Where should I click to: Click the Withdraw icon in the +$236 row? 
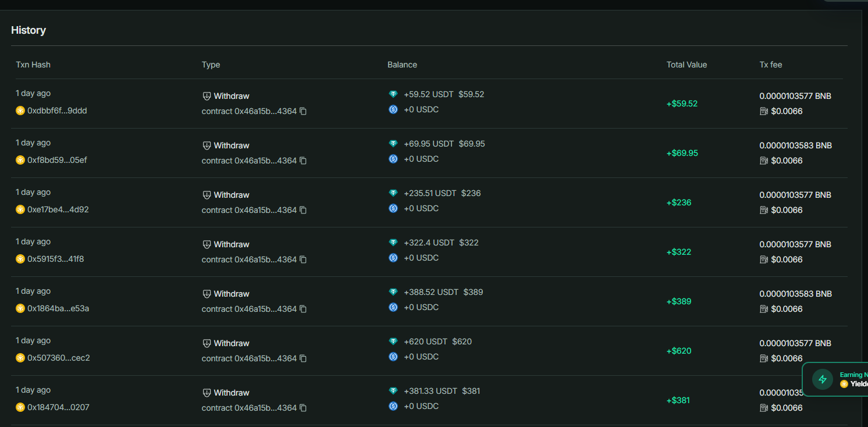207,195
